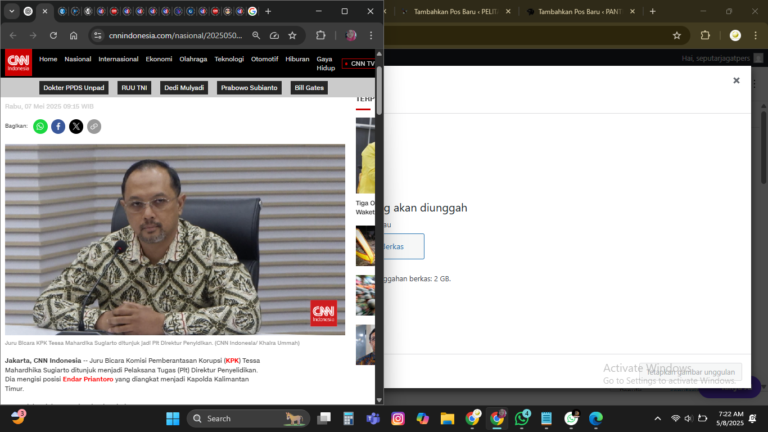Open Task View from the taskbar
Viewport: 768px width, 432px height.
pyautogui.click(x=324, y=418)
